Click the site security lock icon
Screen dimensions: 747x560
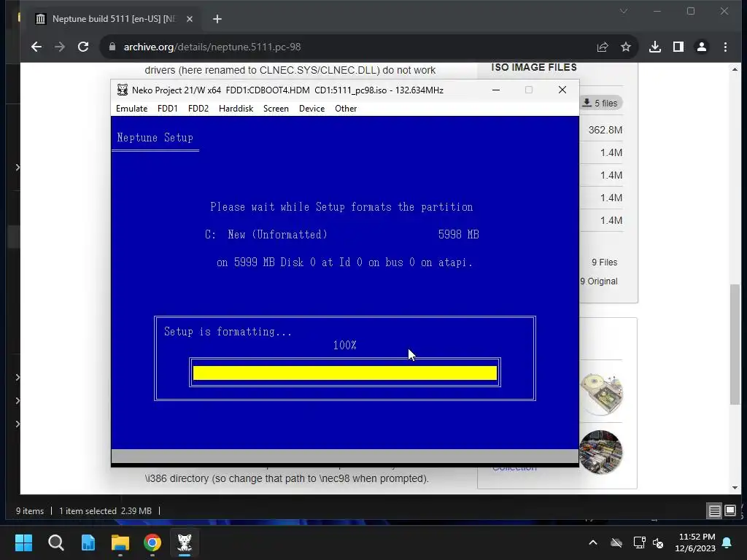(112, 47)
